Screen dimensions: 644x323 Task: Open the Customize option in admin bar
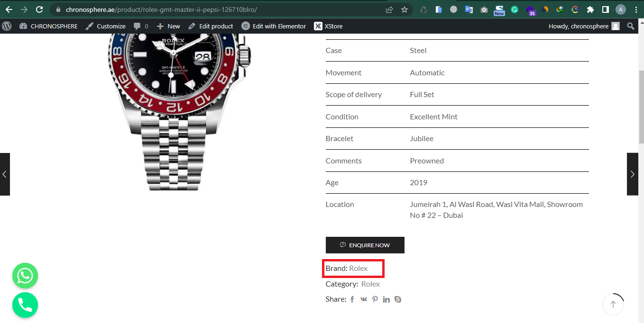[x=106, y=26]
